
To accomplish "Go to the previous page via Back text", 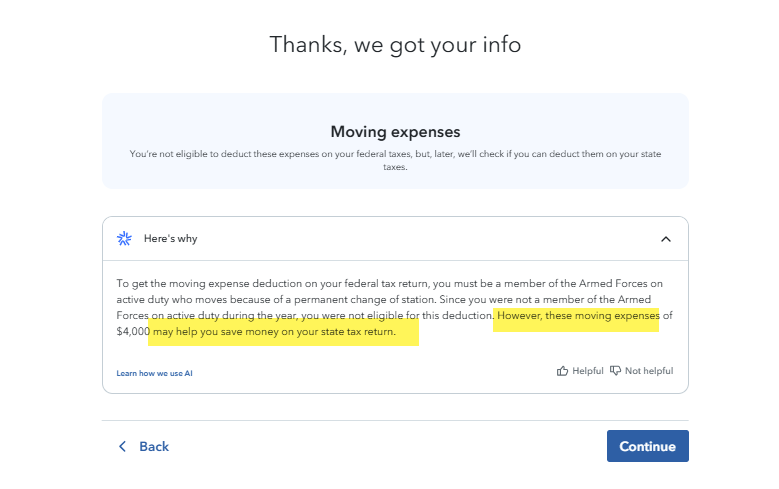I will click(154, 446).
